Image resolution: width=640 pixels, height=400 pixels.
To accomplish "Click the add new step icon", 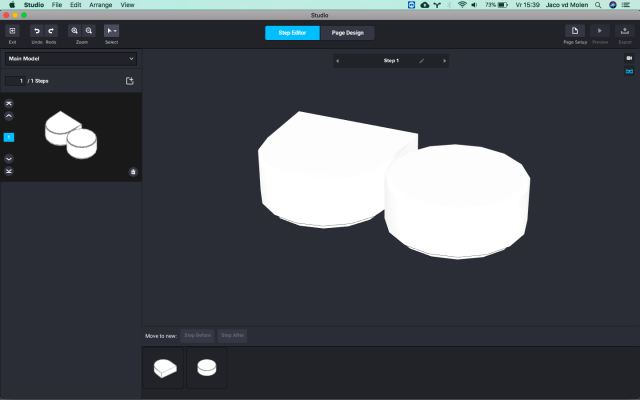I will [130, 81].
